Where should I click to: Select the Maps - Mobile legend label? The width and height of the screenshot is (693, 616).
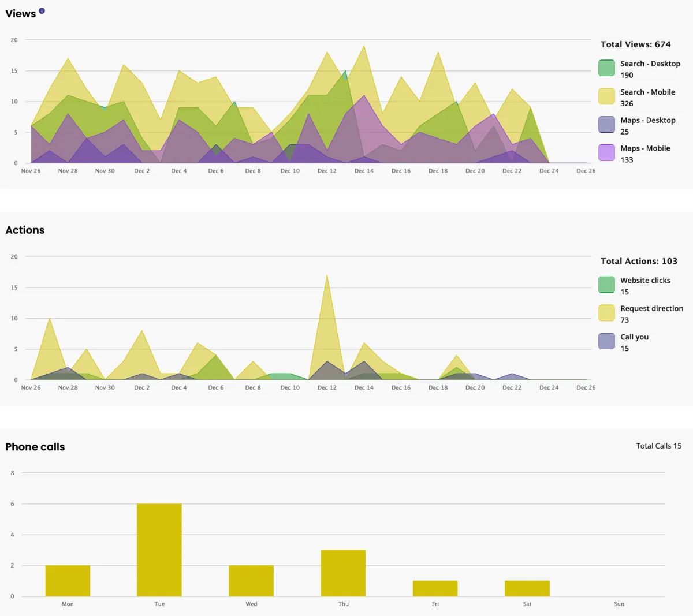pyautogui.click(x=645, y=148)
